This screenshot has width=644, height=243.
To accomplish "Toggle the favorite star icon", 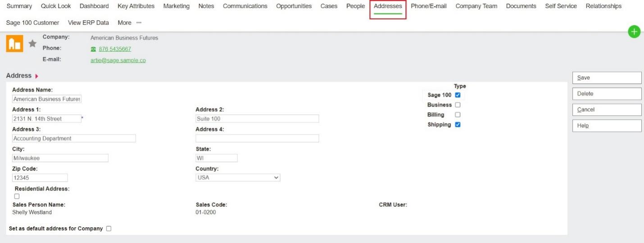I will pyautogui.click(x=32, y=44).
